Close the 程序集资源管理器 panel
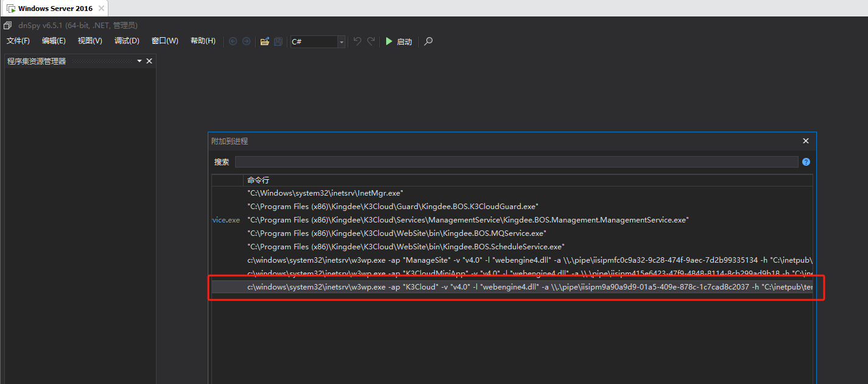Screen dimensions: 868x384 click(149, 61)
